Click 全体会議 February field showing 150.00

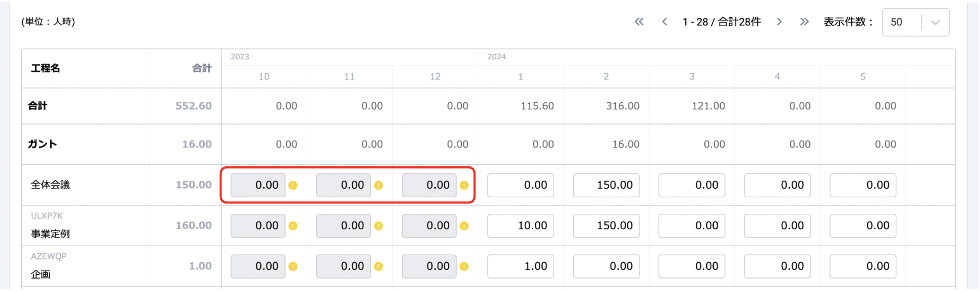[x=606, y=185]
